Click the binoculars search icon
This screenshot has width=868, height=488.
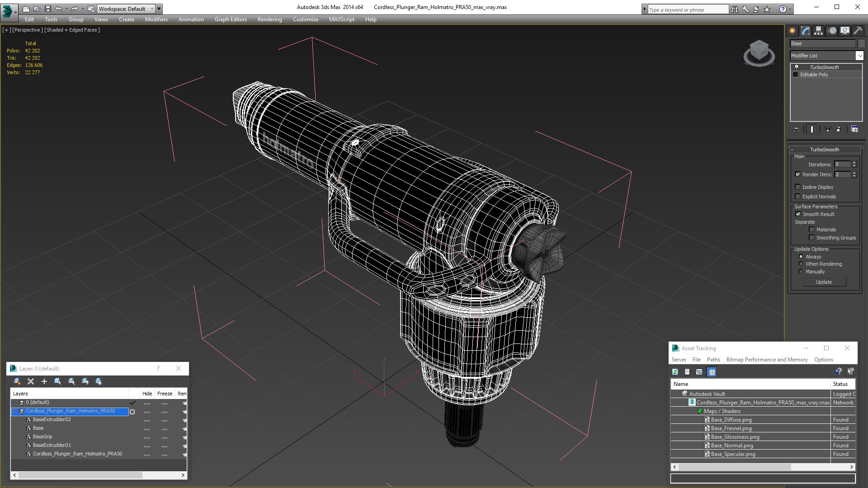pyautogui.click(x=734, y=9)
